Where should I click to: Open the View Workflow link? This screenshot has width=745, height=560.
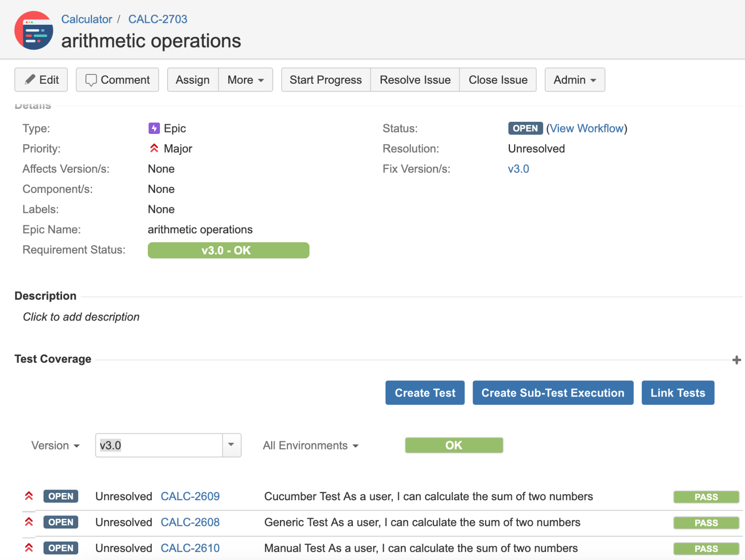[586, 129]
